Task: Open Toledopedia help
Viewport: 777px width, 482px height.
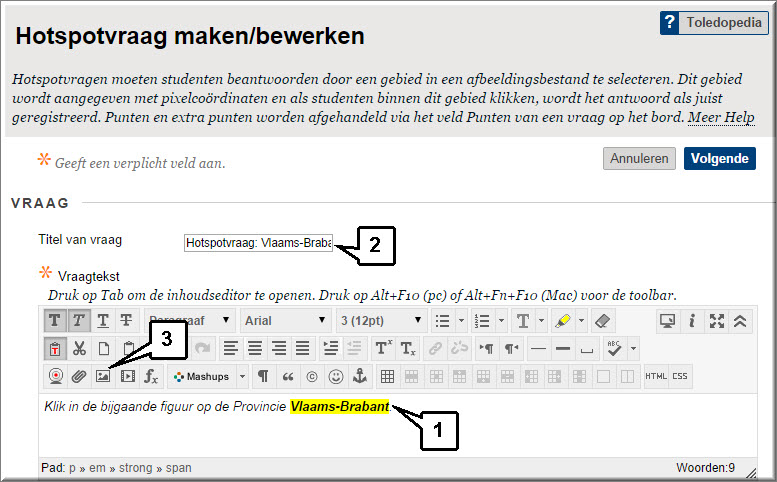Action: [x=714, y=23]
